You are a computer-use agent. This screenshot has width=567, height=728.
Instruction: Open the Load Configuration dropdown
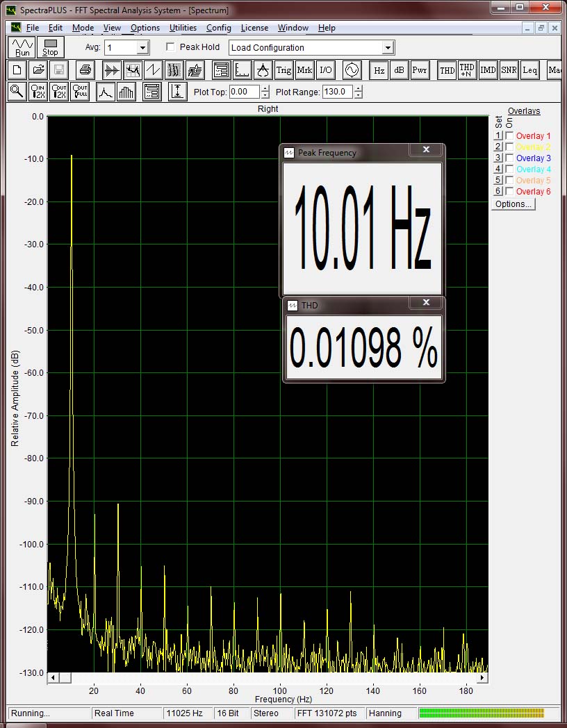point(388,48)
